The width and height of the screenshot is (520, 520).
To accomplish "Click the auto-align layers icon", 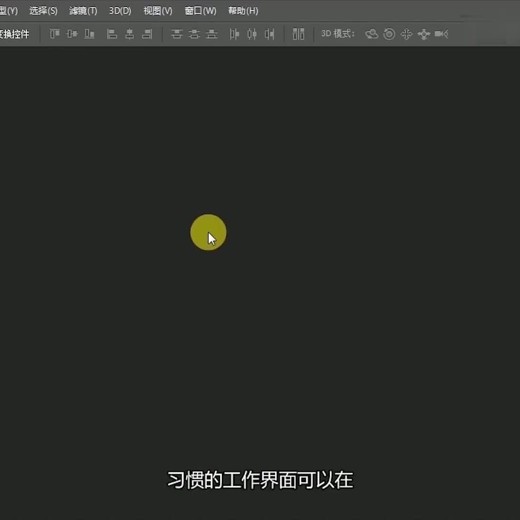I will pos(298,34).
